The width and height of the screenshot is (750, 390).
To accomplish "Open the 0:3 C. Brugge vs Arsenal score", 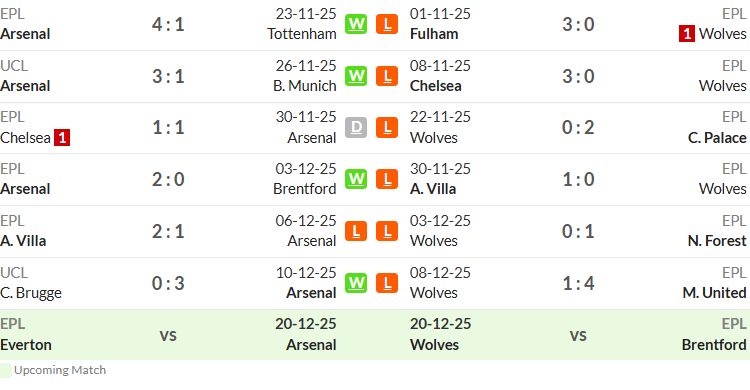I will (168, 283).
